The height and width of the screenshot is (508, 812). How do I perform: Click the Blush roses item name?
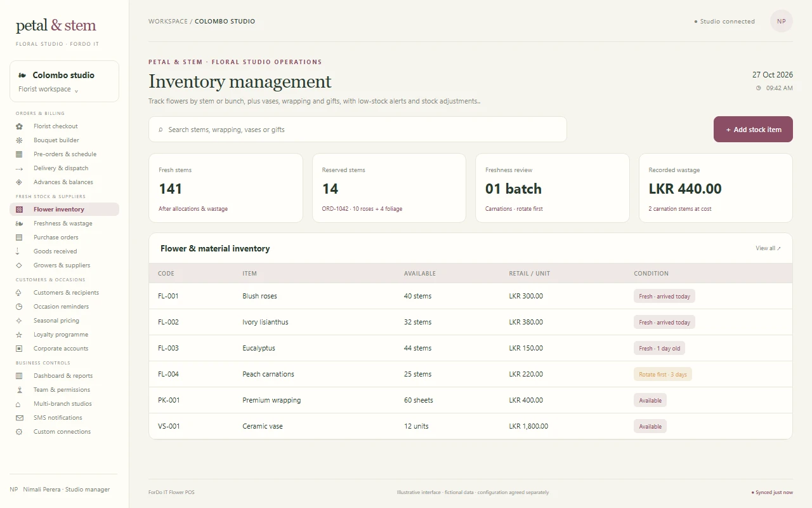[x=259, y=296]
